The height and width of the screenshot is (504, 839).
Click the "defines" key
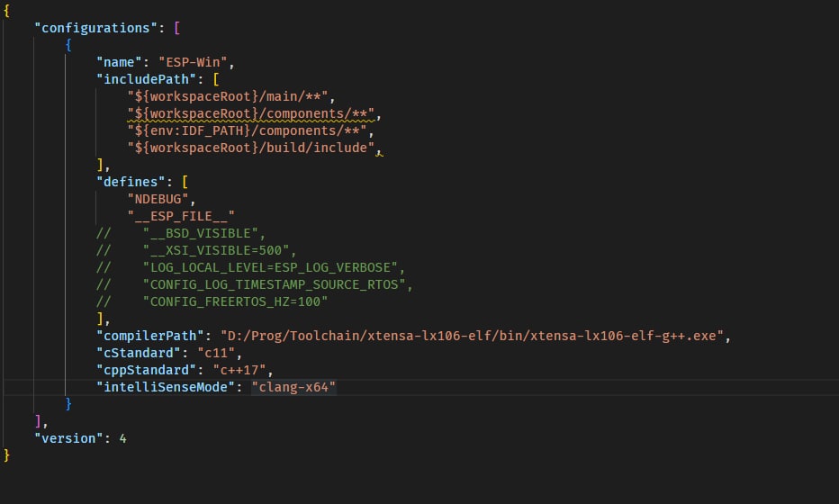pyautogui.click(x=131, y=182)
